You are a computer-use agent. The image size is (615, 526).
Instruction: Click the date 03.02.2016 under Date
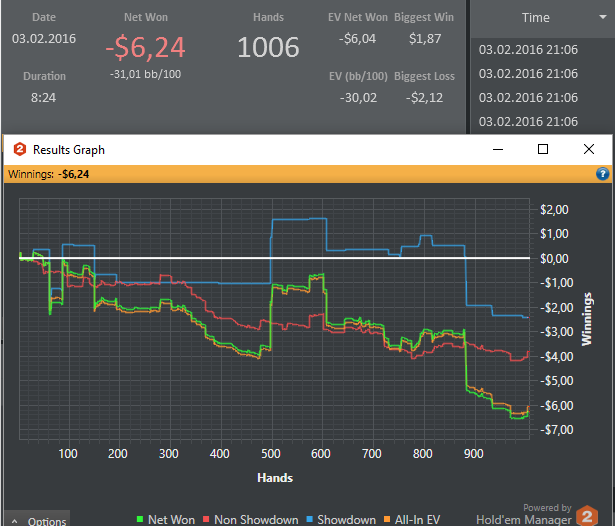click(44, 38)
